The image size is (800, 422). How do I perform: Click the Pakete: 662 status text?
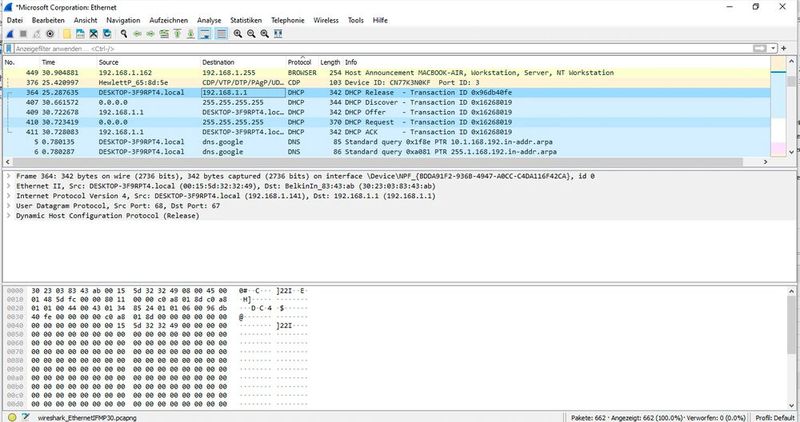coord(588,418)
